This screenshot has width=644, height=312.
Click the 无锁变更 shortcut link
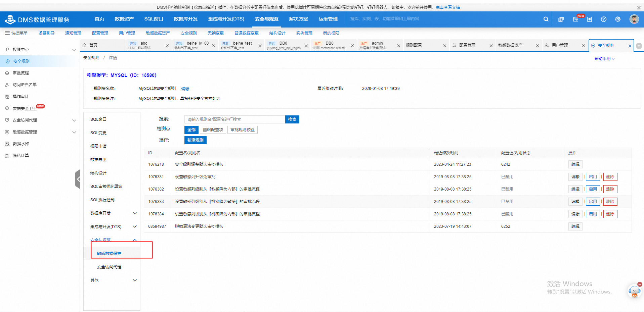point(216,33)
